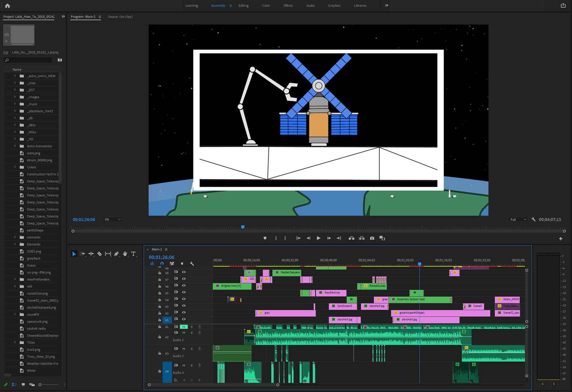Image resolution: width=572 pixels, height=392 pixels.
Task: Switch to the Color workspace tab
Action: pyautogui.click(x=266, y=5)
